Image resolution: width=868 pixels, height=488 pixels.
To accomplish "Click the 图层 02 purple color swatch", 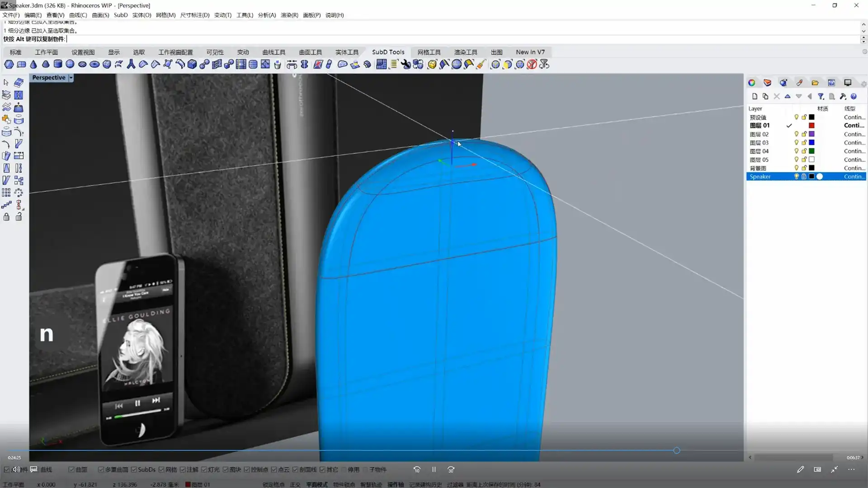I will 811,134.
